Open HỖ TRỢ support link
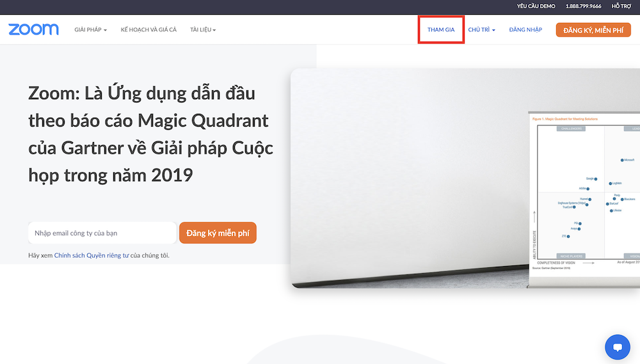This screenshot has height=364, width=640. pyautogui.click(x=621, y=6)
